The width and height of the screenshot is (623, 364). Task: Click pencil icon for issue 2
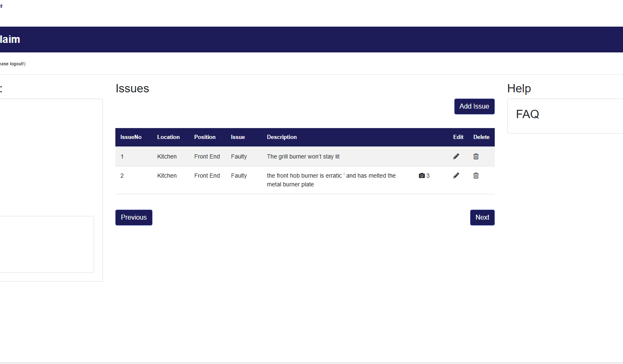[x=456, y=176]
